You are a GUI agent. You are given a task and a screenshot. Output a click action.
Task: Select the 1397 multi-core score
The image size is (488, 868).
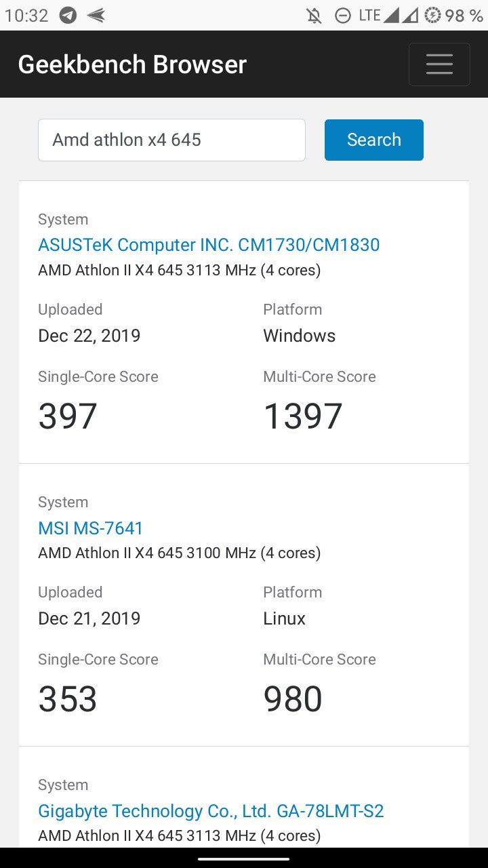point(303,416)
